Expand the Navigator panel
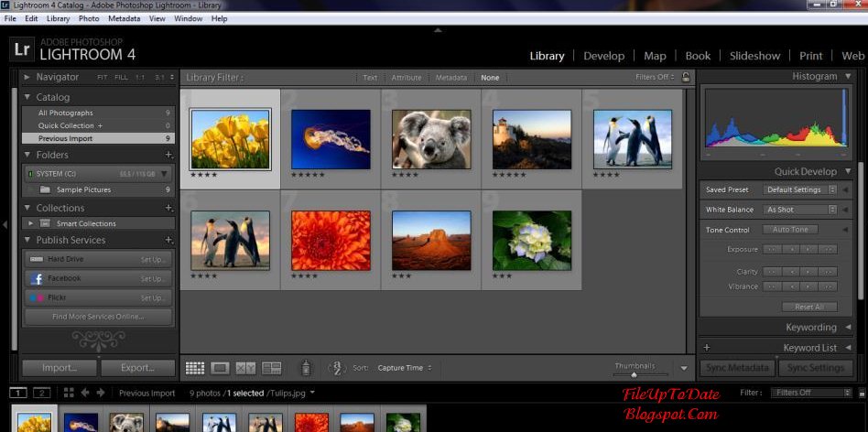Image resolution: width=868 pixels, height=432 pixels. (27, 78)
